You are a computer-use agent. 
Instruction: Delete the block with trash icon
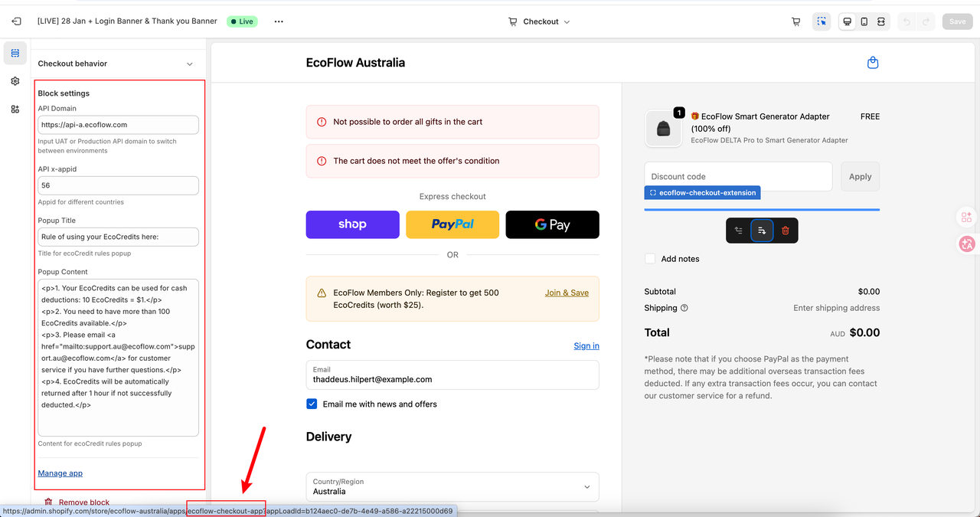pyautogui.click(x=785, y=231)
